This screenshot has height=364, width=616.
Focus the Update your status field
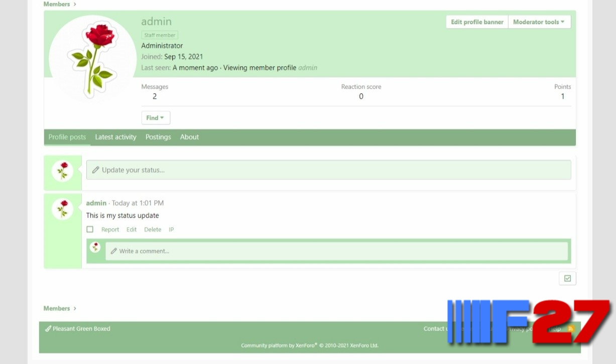tap(328, 170)
